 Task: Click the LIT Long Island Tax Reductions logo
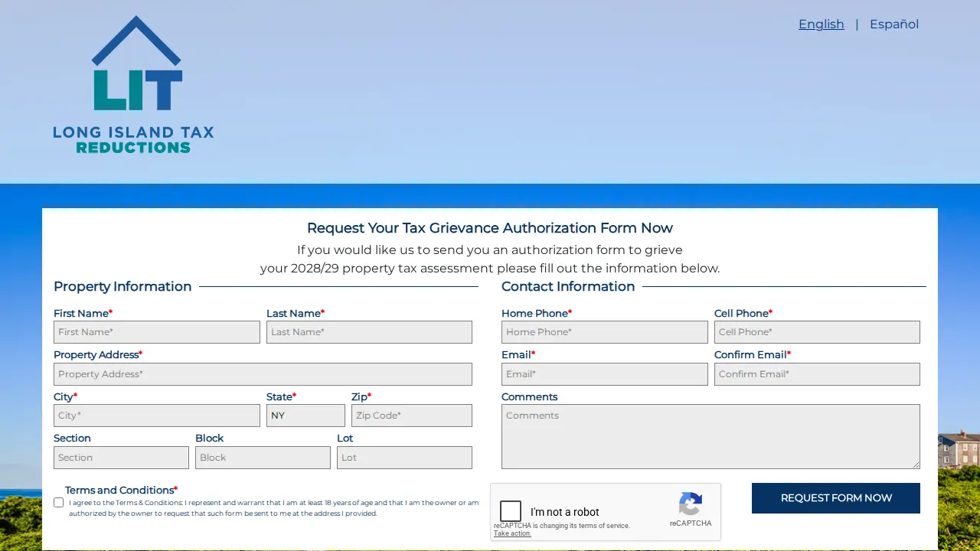click(133, 84)
